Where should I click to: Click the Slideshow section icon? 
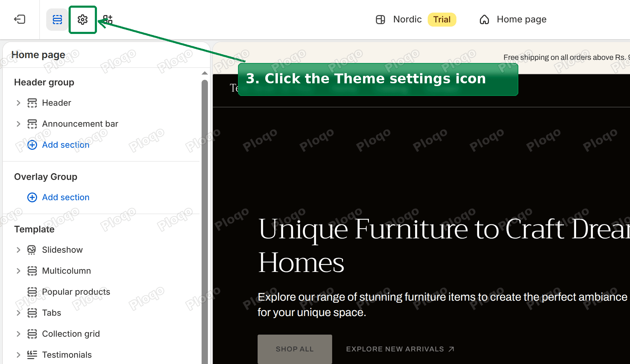click(32, 250)
